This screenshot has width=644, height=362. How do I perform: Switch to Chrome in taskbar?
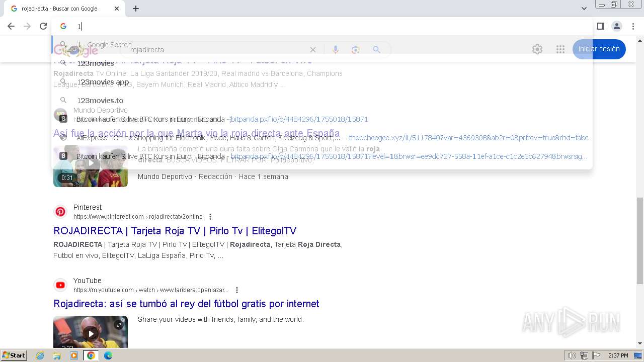pyautogui.click(x=91, y=355)
